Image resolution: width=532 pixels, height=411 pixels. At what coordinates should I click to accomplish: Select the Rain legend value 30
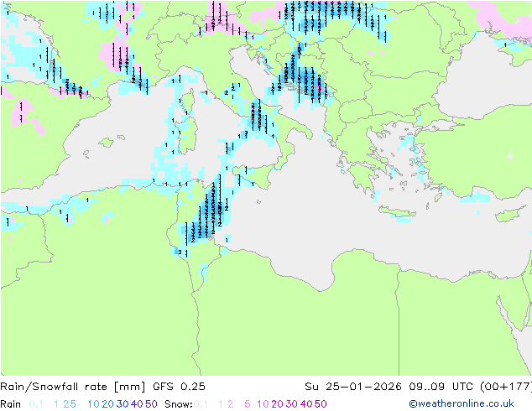click(123, 404)
